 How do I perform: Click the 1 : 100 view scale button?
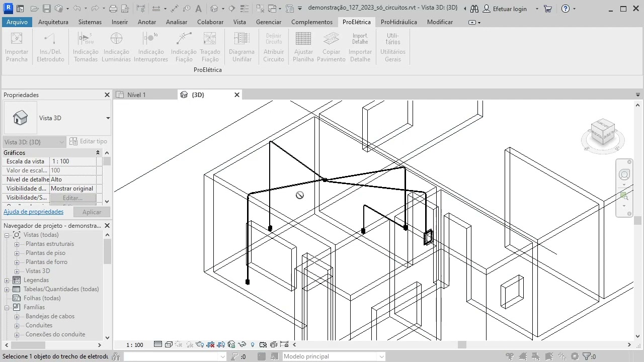click(134, 345)
